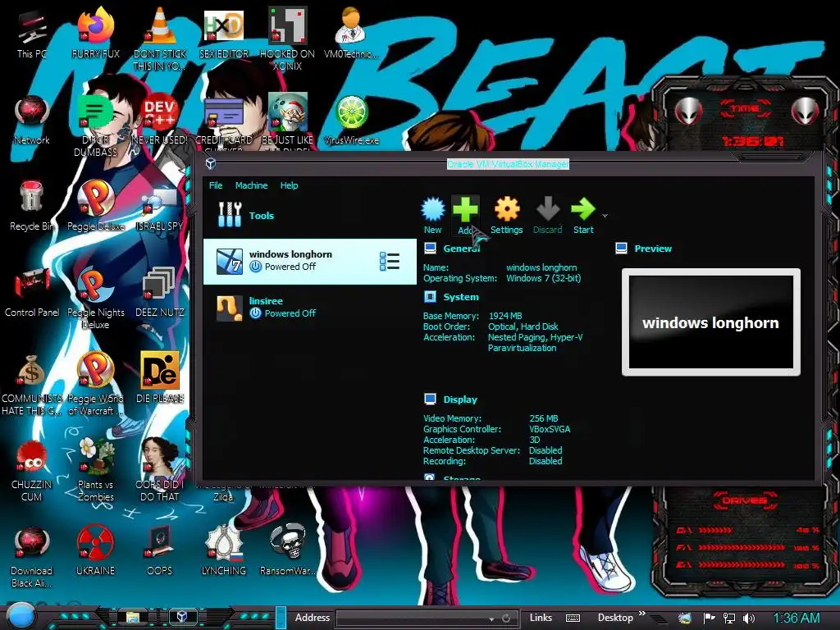This screenshot has width=840, height=630.
Task: Click the greyed Discard arrow icon
Action: 547,209
